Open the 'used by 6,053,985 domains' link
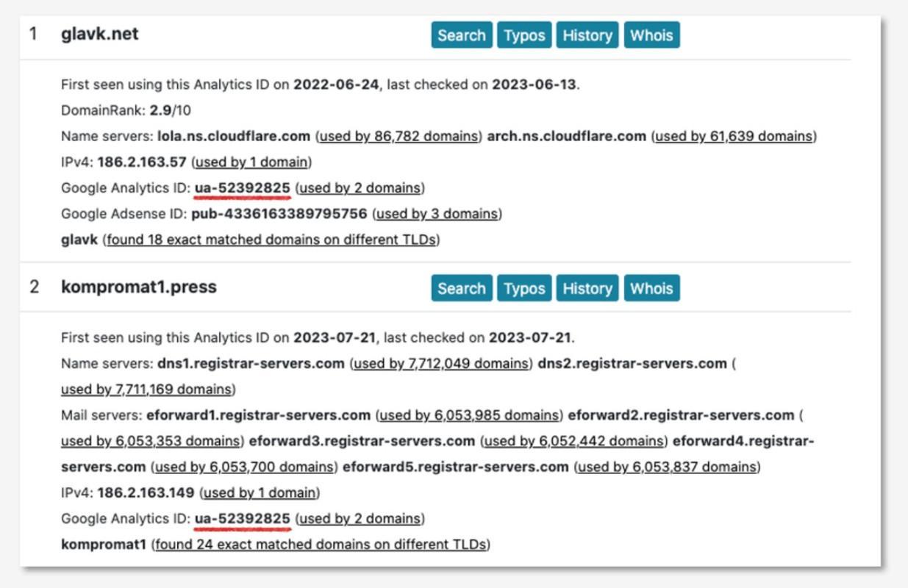Image resolution: width=908 pixels, height=588 pixels. coord(469,415)
